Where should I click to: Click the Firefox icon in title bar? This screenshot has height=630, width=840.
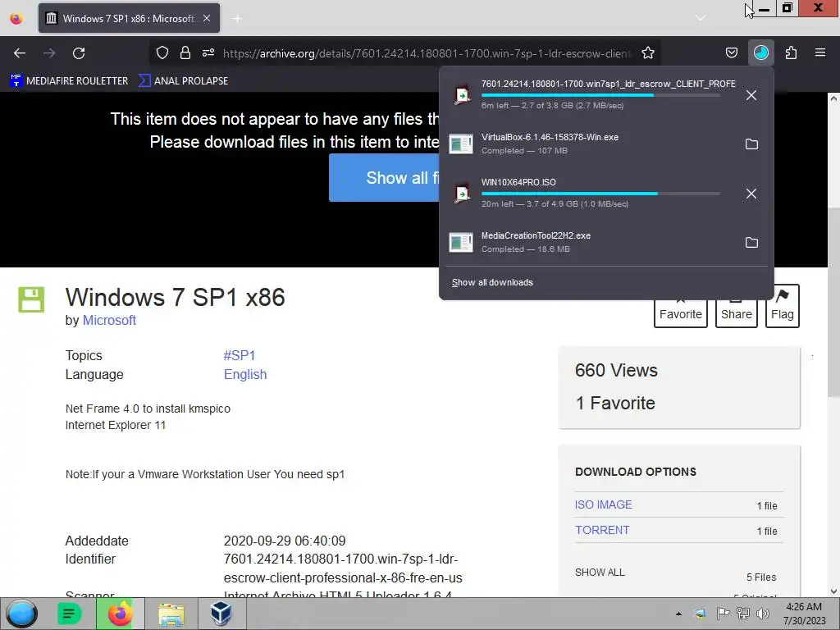(16, 19)
